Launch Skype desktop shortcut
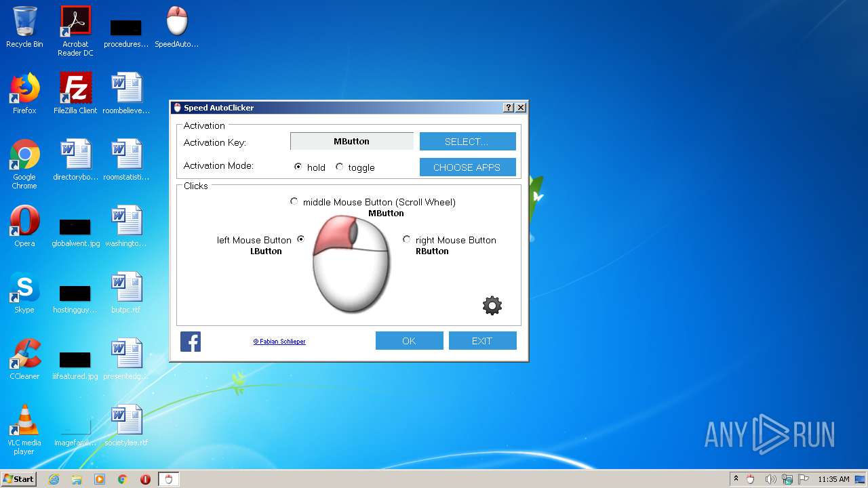 (x=24, y=293)
